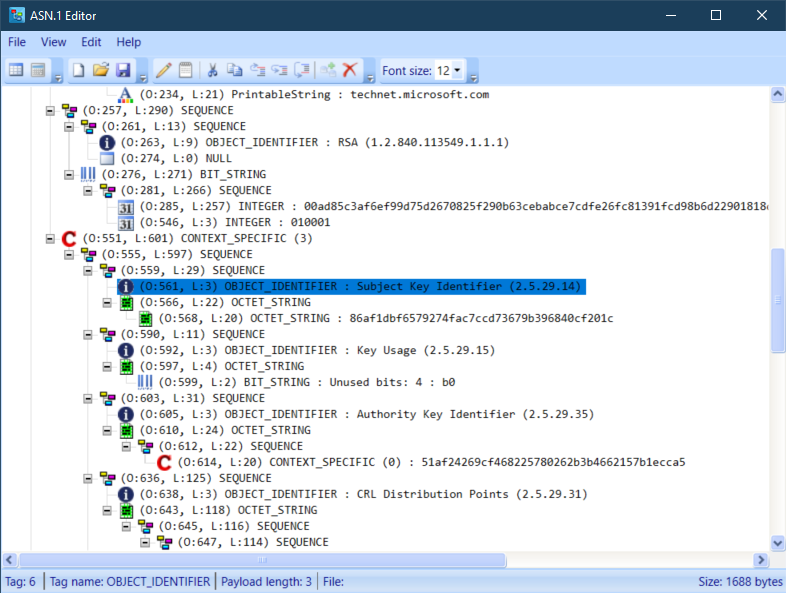This screenshot has height=593, width=786.
Task: Select the Key Usage OBJECT_IDENTIFIER row
Action: (317, 350)
